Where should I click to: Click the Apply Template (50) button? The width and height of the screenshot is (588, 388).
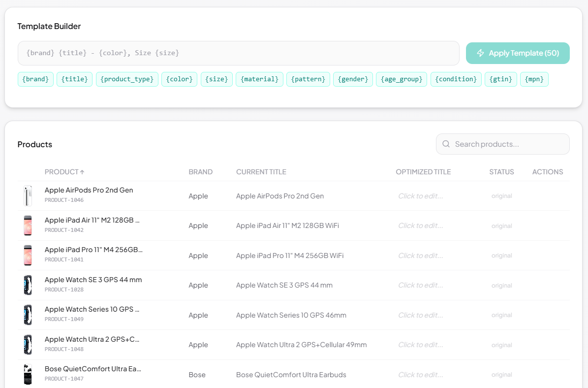(518, 53)
